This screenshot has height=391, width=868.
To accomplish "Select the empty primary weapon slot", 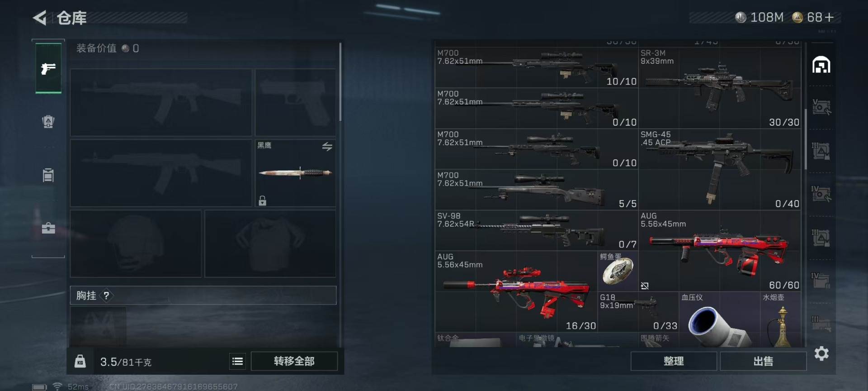I will [161, 102].
